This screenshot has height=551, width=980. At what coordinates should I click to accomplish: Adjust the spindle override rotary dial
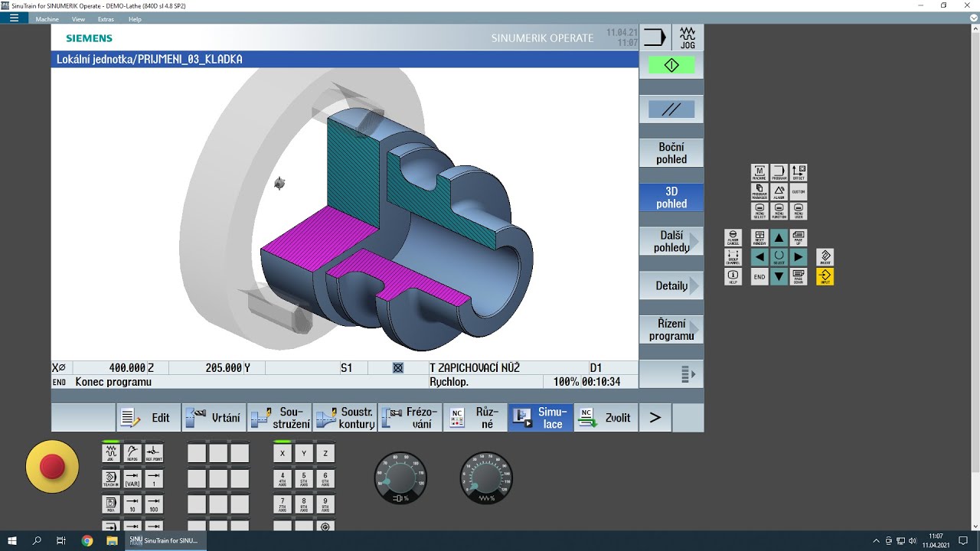pos(400,478)
